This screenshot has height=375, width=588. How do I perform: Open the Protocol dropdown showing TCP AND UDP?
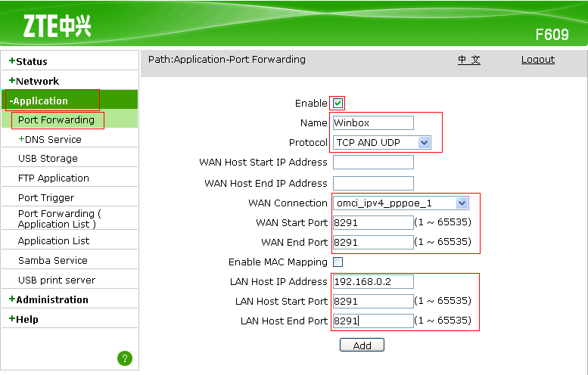pos(381,143)
